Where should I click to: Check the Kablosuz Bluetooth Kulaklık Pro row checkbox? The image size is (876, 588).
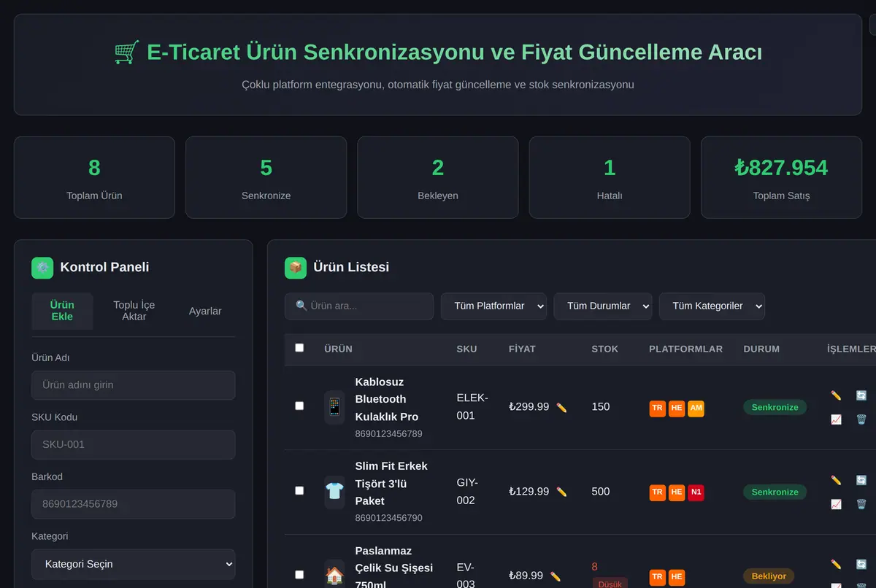point(299,406)
